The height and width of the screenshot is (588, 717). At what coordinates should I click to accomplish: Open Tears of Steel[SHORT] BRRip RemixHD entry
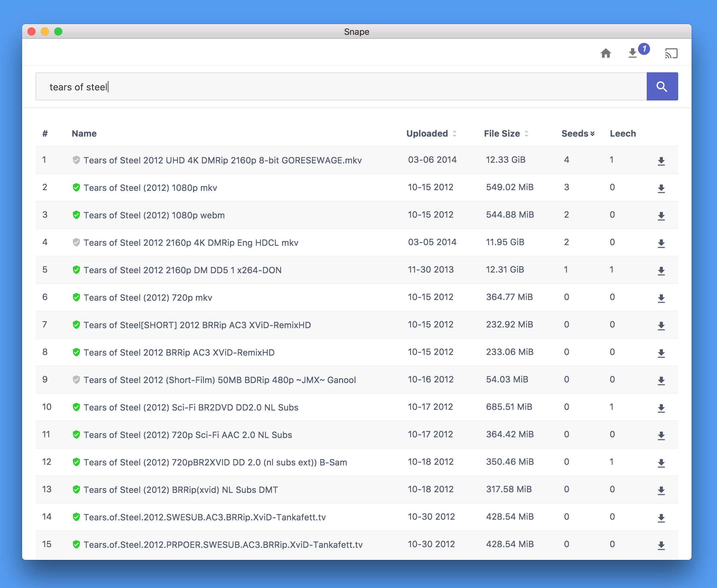click(197, 325)
